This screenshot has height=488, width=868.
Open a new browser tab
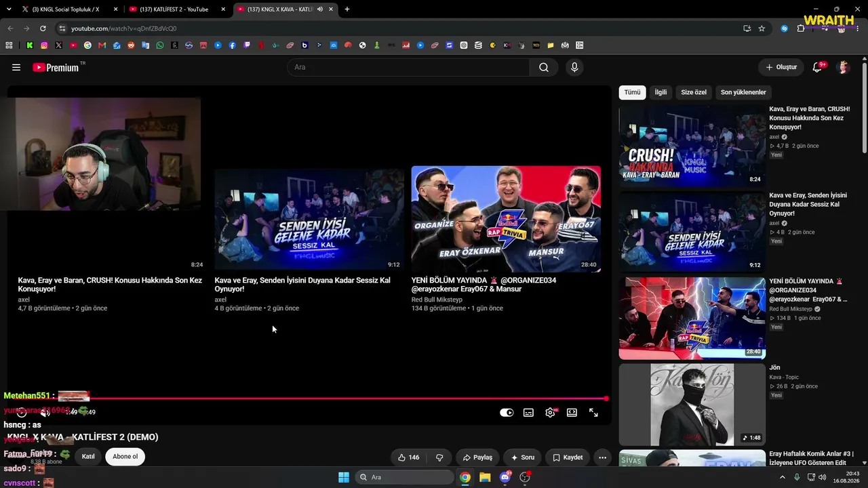tap(347, 9)
